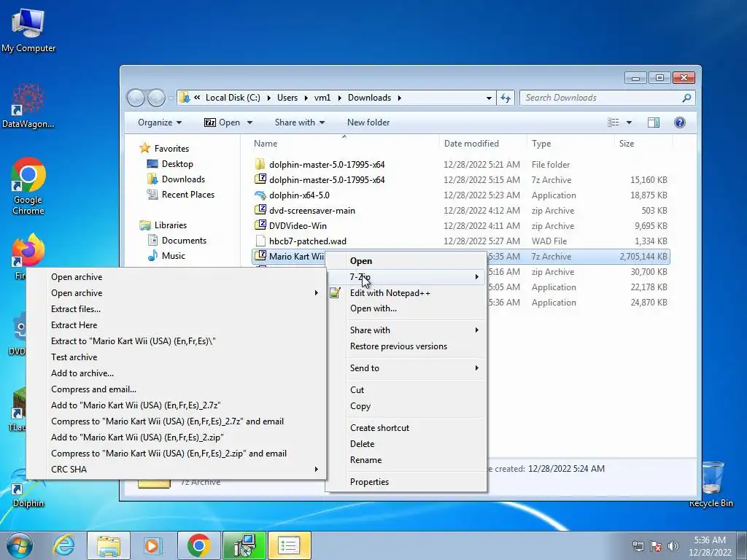Open the Dolphin desktop shortcut

coord(28,488)
